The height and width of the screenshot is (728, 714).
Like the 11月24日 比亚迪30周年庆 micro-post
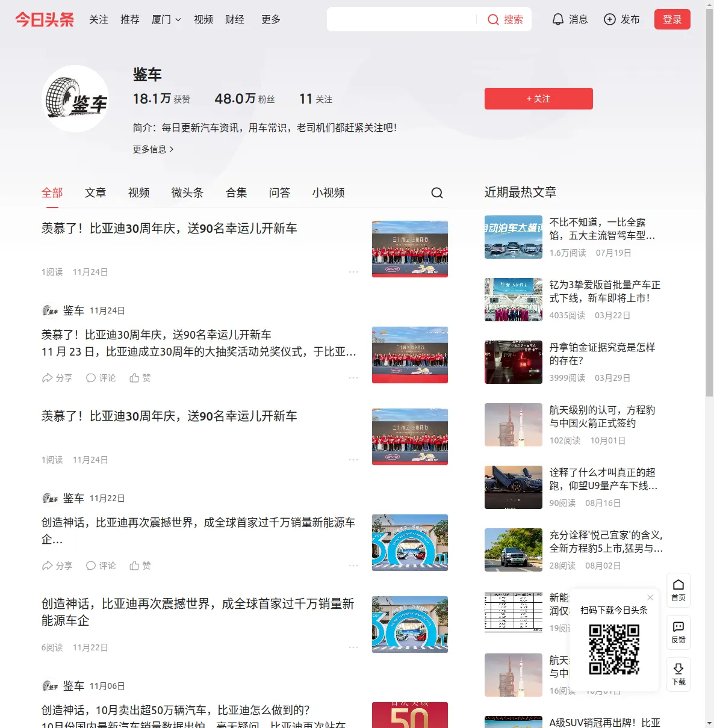click(140, 378)
